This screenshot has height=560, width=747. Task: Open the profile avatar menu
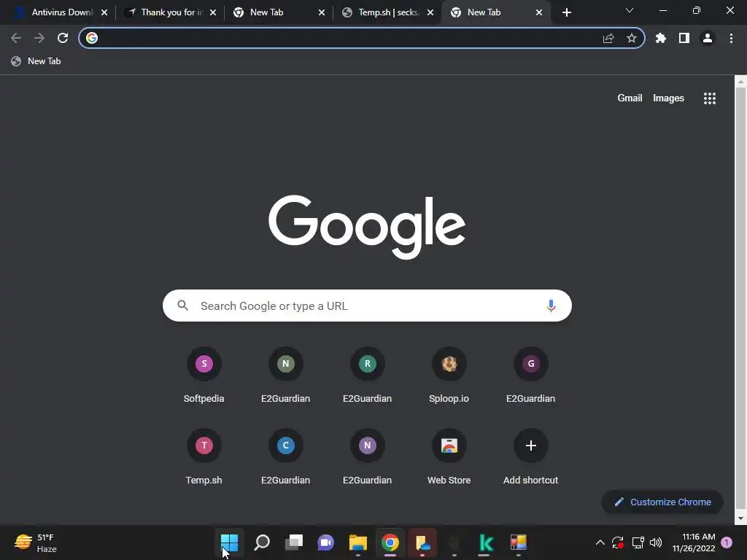click(708, 38)
